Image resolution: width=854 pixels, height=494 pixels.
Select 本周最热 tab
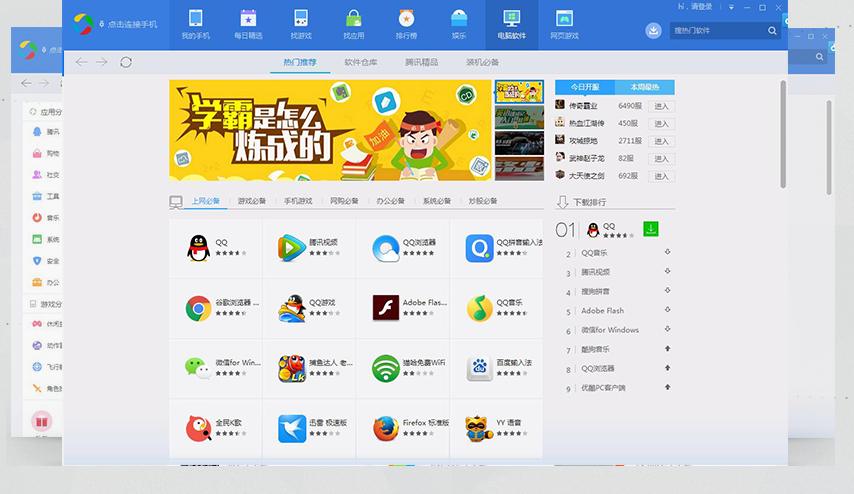tap(645, 87)
